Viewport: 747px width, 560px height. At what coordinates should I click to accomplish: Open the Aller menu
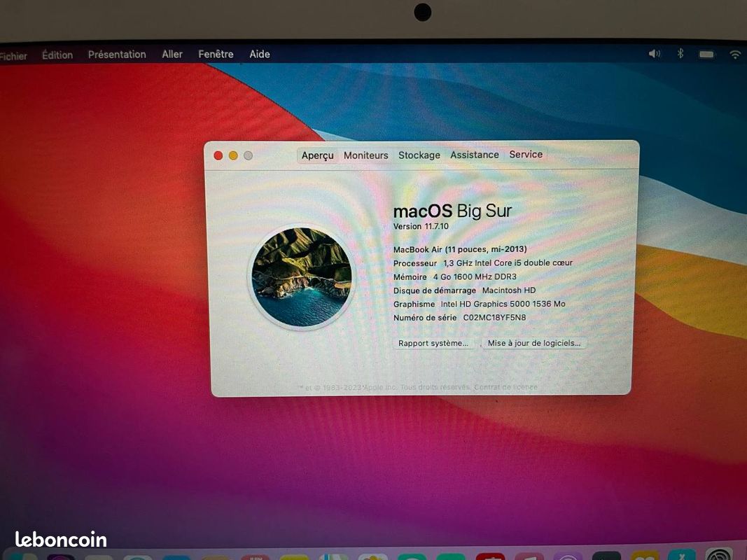172,55
